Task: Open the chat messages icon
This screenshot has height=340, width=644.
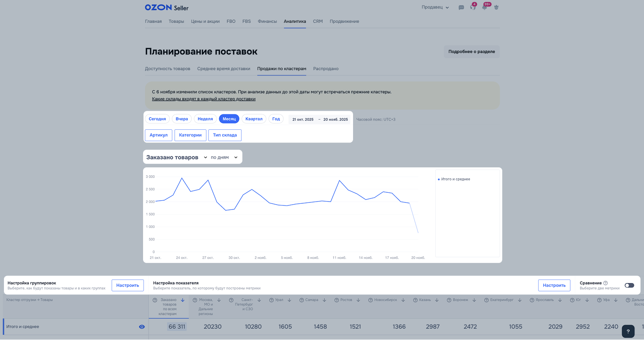Action: click(x=461, y=7)
